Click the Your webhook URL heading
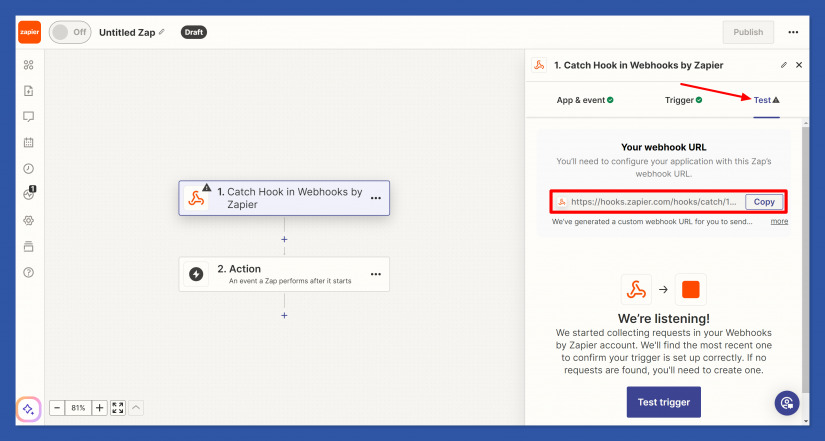 click(663, 147)
